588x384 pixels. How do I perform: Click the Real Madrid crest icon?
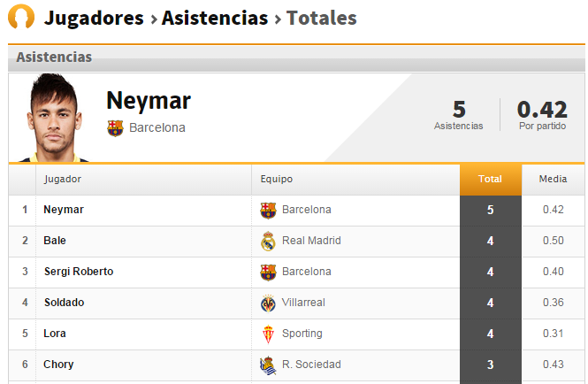268,241
